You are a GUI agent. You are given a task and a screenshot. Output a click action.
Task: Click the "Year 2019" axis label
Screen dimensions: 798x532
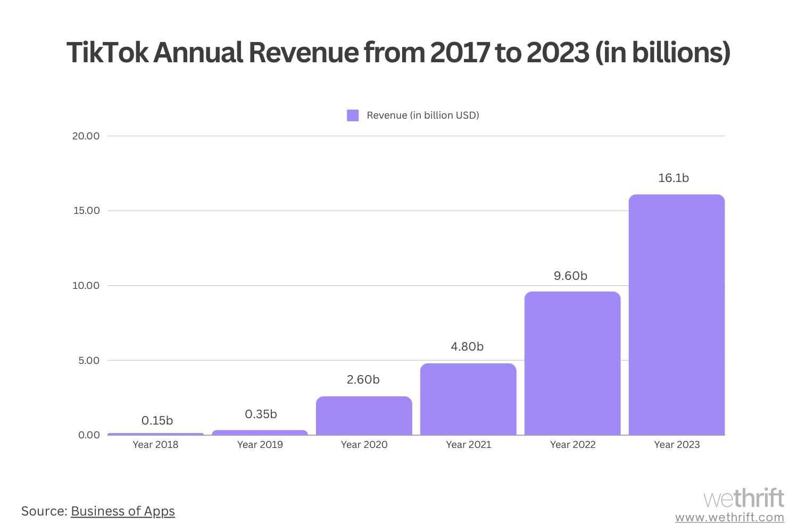tap(260, 445)
